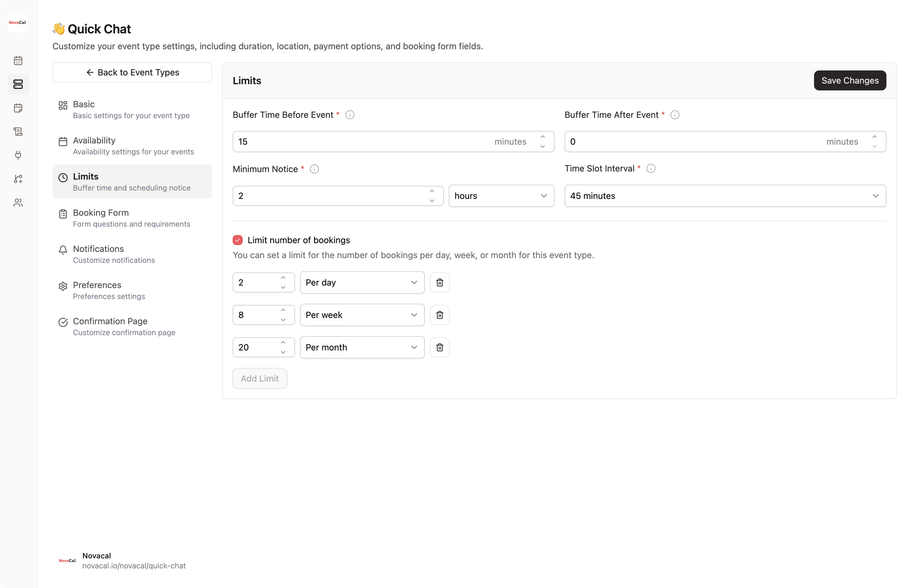This screenshot has height=588, width=912.
Task: Click the Save Changes button
Action: [850, 80]
